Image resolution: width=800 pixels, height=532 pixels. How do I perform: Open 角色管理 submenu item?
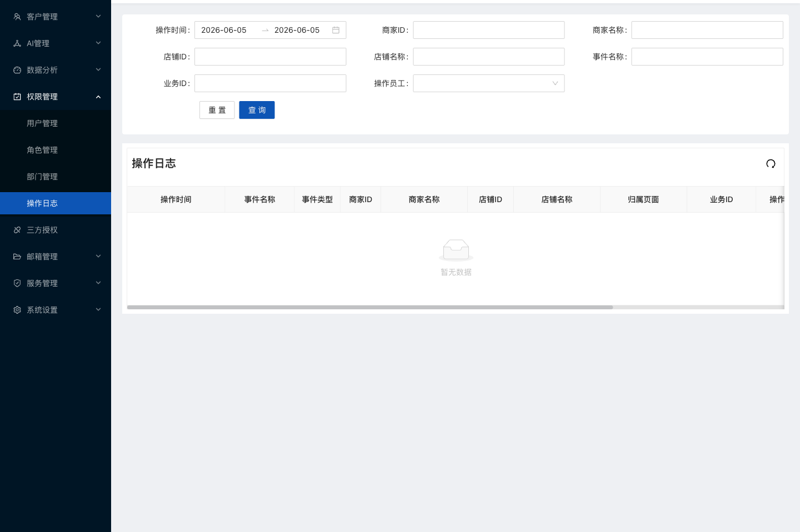[x=56, y=150]
